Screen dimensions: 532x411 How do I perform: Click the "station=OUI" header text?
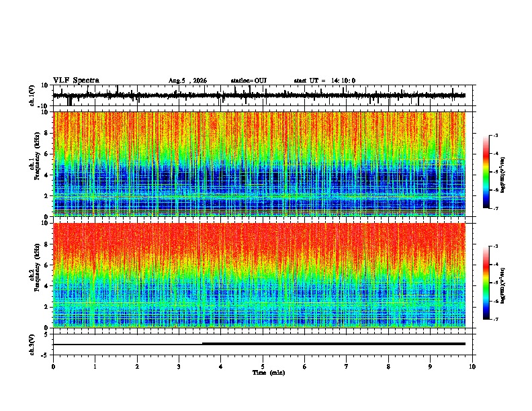249,81
